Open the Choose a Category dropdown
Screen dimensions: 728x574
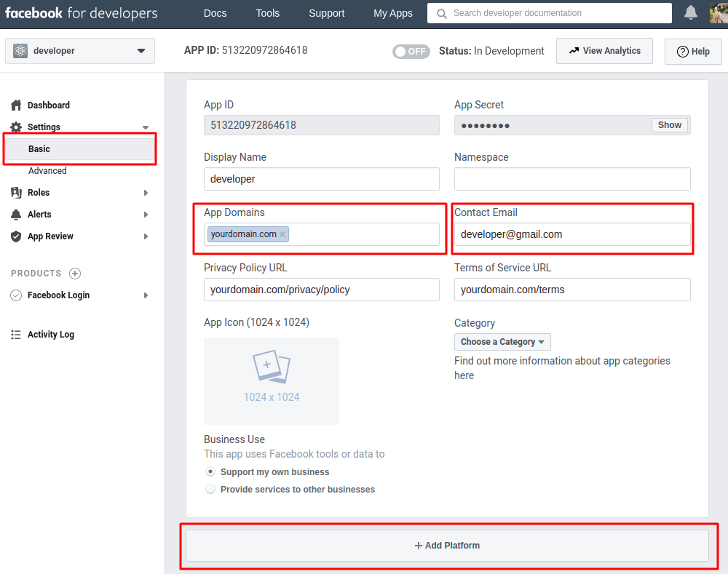point(502,342)
